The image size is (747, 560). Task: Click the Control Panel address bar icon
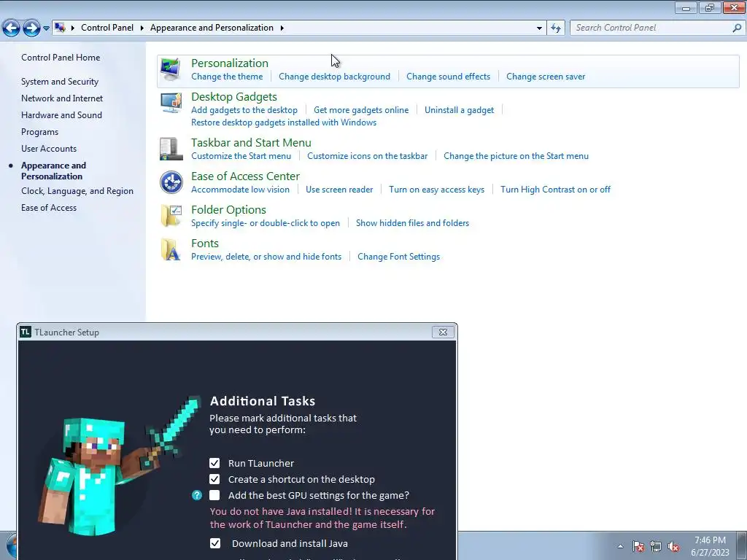pyautogui.click(x=60, y=28)
